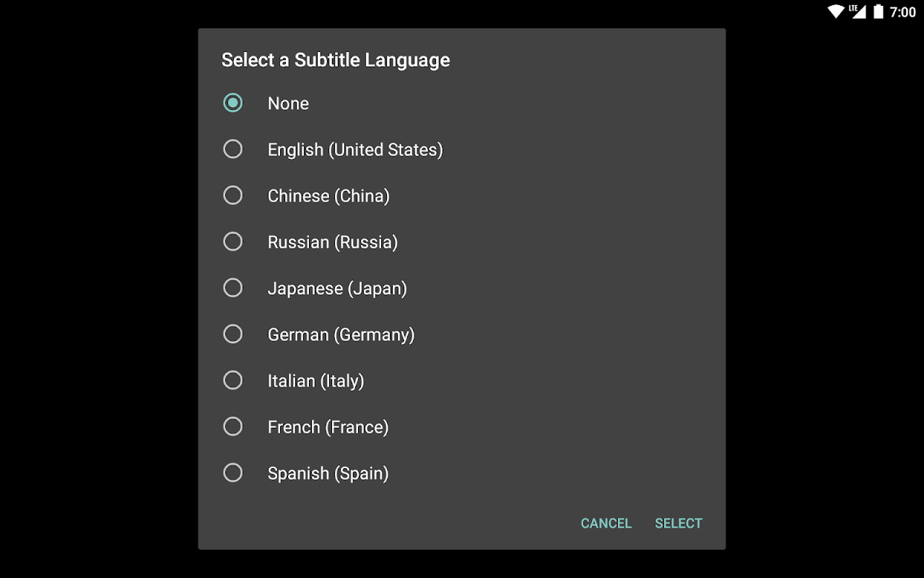Select the Italian (Italy) radio circle

pyautogui.click(x=232, y=380)
